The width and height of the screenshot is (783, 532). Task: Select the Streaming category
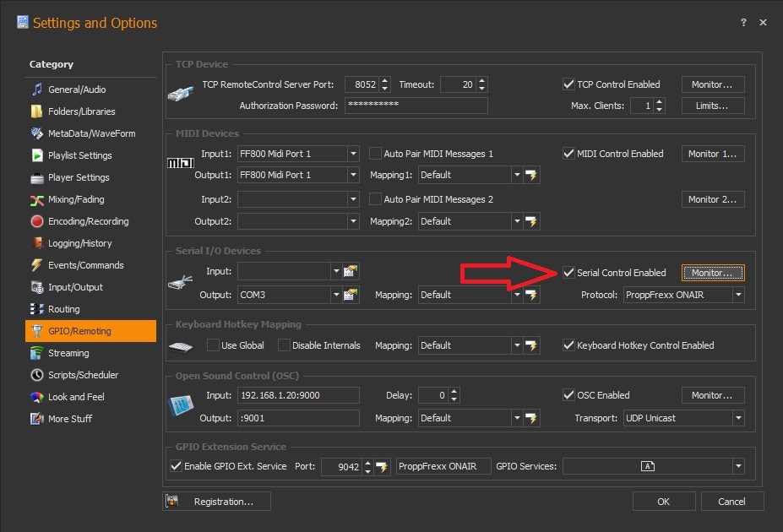coord(68,353)
